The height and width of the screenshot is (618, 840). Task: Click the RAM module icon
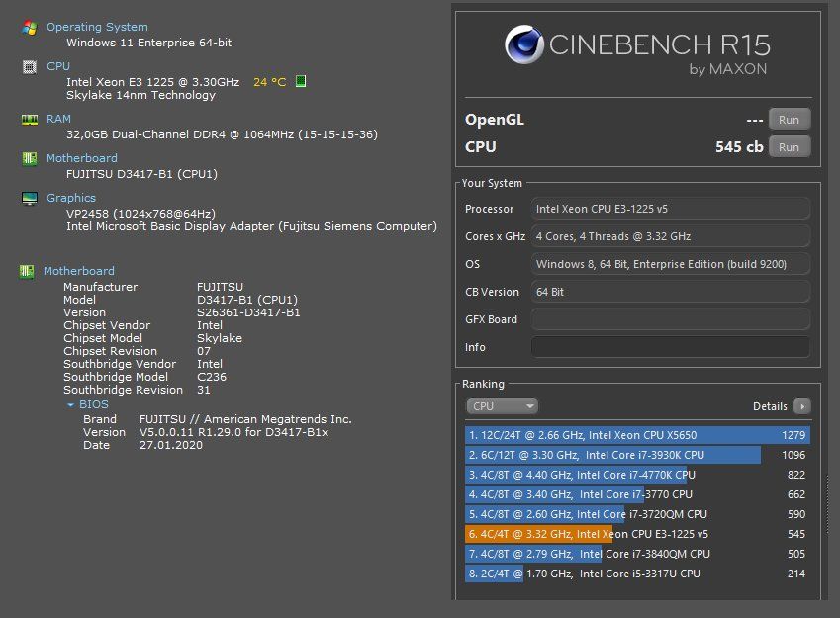[x=30, y=119]
